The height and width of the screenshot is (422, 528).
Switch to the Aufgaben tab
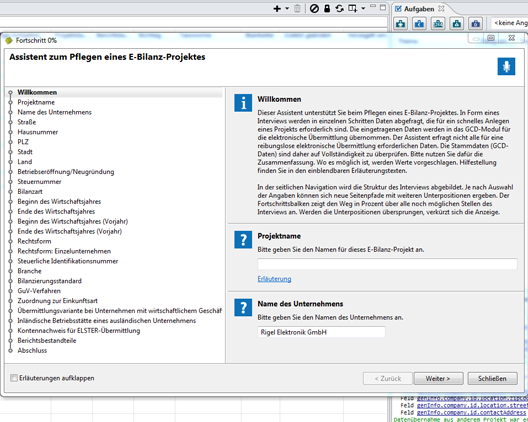(x=419, y=9)
